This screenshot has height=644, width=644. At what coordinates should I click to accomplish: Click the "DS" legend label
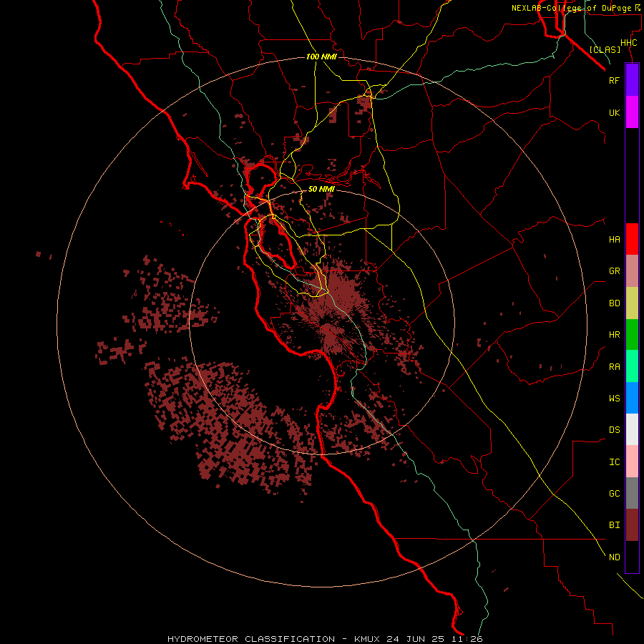(x=614, y=430)
